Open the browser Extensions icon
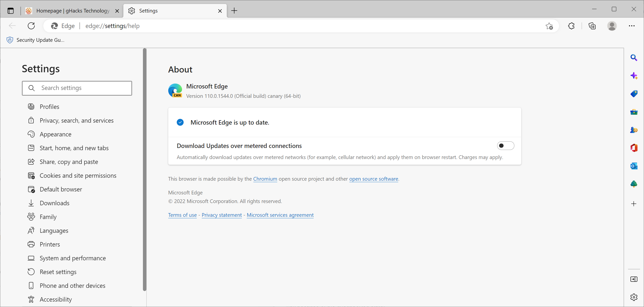This screenshot has height=307, width=644. 571,26
